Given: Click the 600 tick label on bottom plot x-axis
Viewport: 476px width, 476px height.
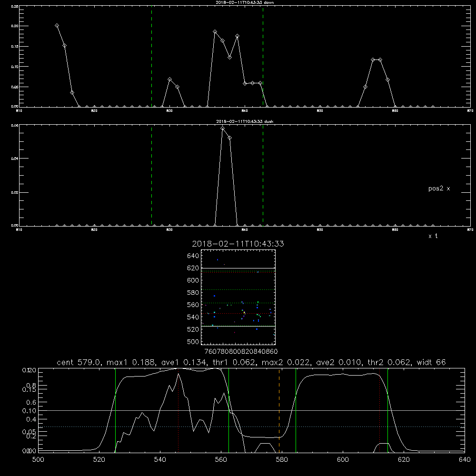Looking at the screenshot, I should (343, 460).
